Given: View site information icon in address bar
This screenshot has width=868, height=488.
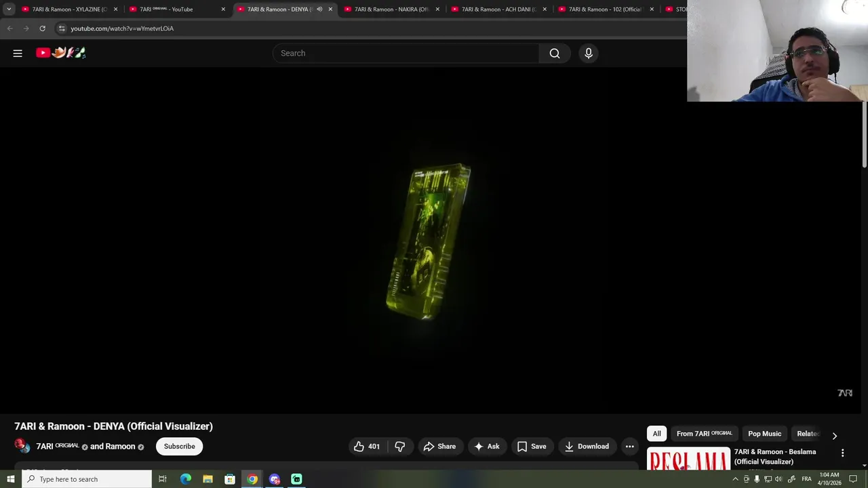Looking at the screenshot, I should (x=62, y=28).
